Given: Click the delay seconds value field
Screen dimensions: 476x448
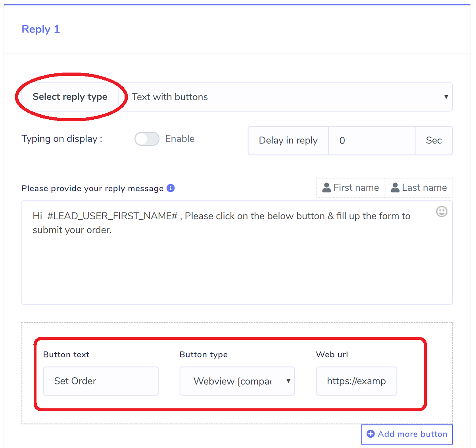Looking at the screenshot, I should click(x=371, y=140).
